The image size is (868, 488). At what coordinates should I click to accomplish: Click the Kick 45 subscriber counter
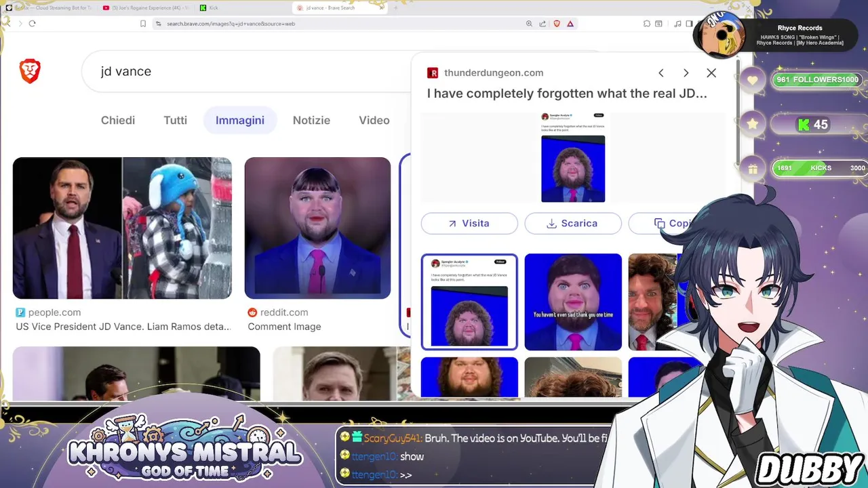(812, 125)
